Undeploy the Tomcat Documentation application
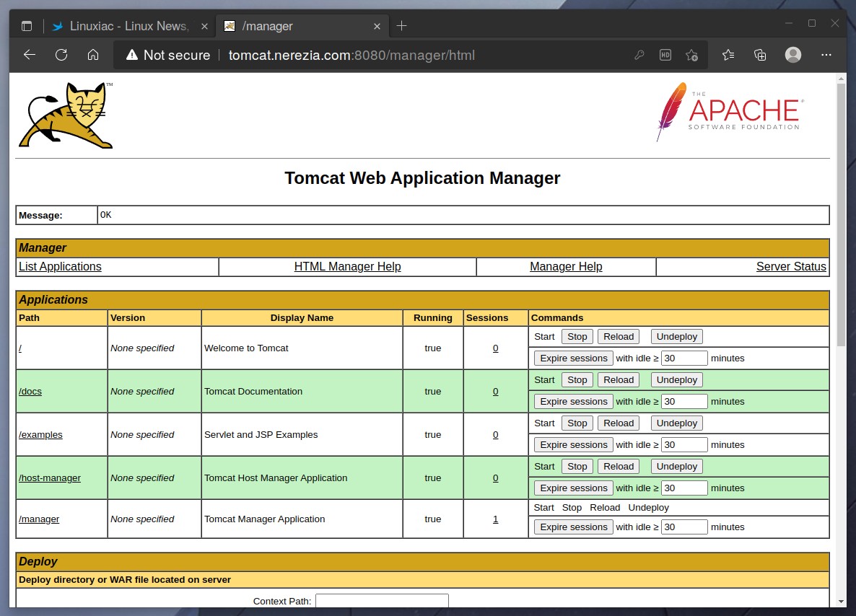Image resolution: width=856 pixels, height=616 pixels. (677, 379)
